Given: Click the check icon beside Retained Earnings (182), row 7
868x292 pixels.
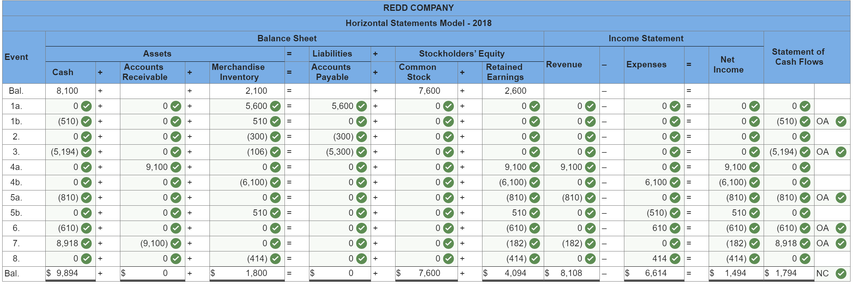Looking at the screenshot, I should 534,243.
